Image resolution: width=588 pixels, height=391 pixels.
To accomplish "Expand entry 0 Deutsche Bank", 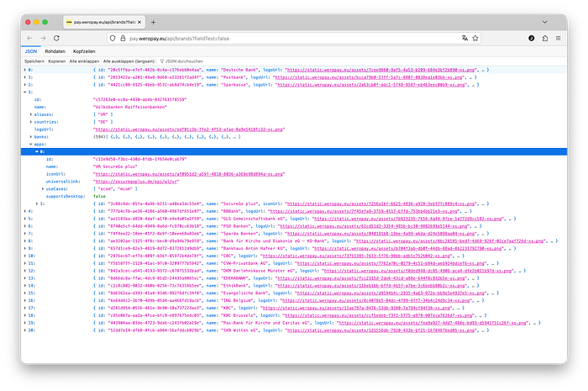I will [x=25, y=70].
